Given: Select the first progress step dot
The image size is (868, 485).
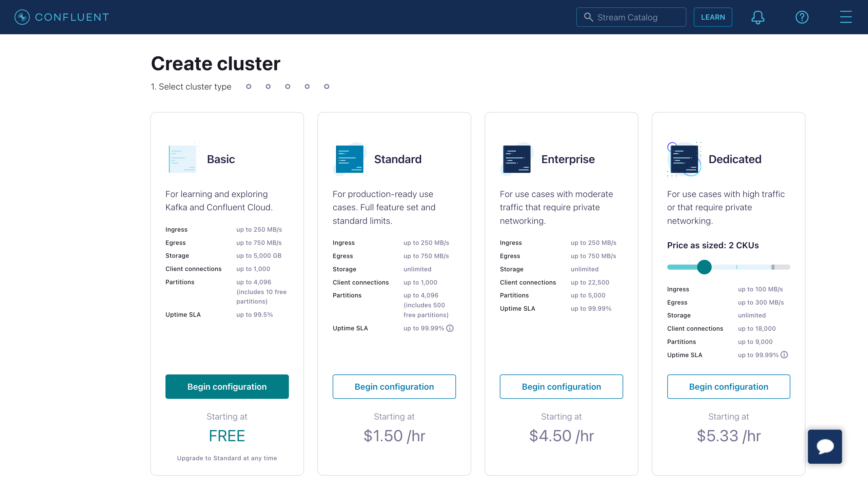Looking at the screenshot, I should click(248, 86).
